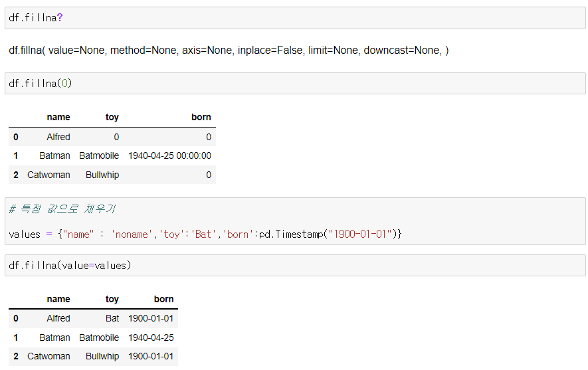Click '1900-01-01' in Catwoman row

(x=151, y=356)
